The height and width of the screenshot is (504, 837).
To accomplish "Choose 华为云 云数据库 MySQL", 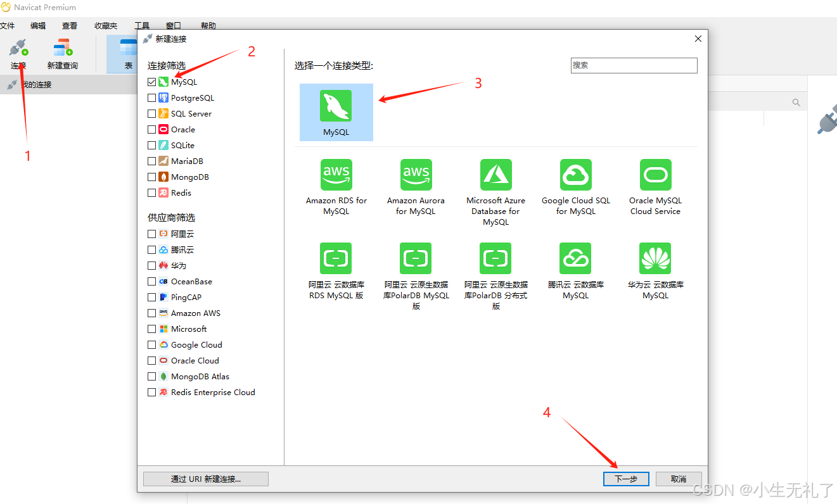I will (655, 272).
